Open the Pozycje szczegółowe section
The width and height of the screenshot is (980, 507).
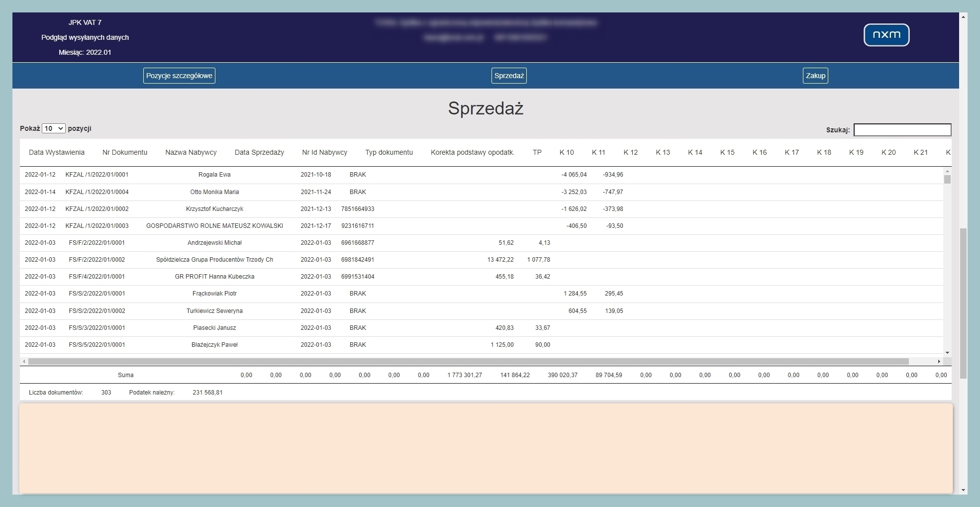(x=179, y=76)
